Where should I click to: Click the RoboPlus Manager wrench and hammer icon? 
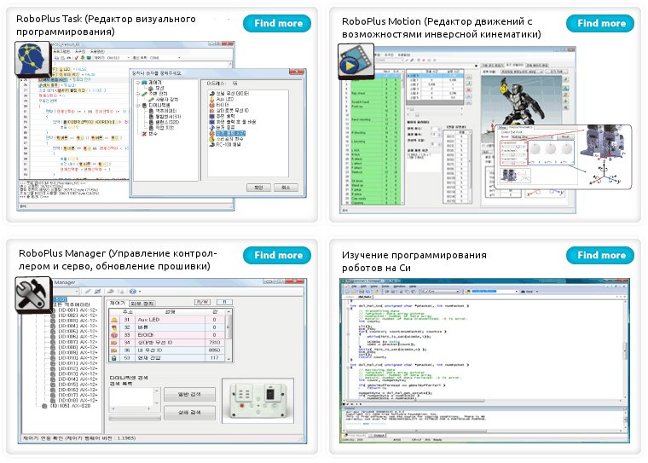34,295
